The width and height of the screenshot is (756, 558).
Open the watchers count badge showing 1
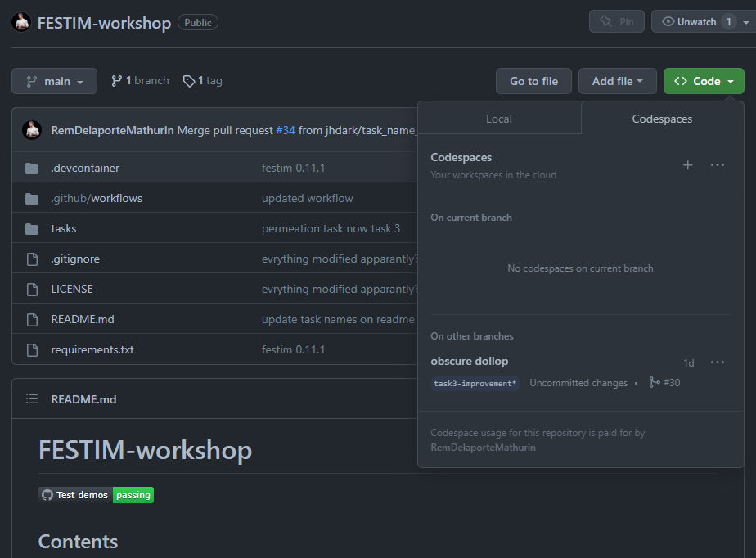(728, 22)
